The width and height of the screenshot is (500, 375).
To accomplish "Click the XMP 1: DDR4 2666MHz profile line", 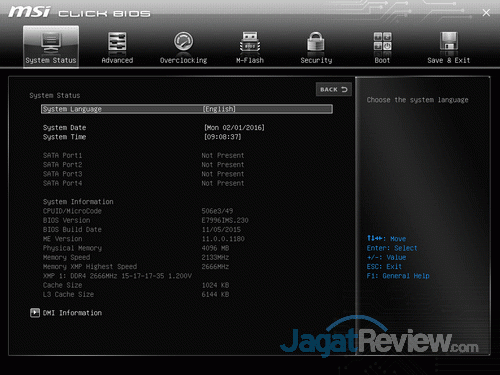I will 117,276.
